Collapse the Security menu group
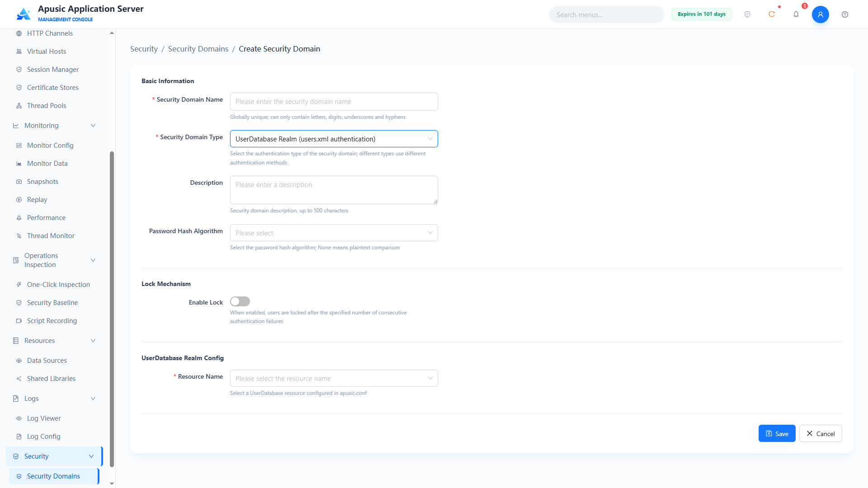Viewport: 868px width, 488px height. click(54, 456)
